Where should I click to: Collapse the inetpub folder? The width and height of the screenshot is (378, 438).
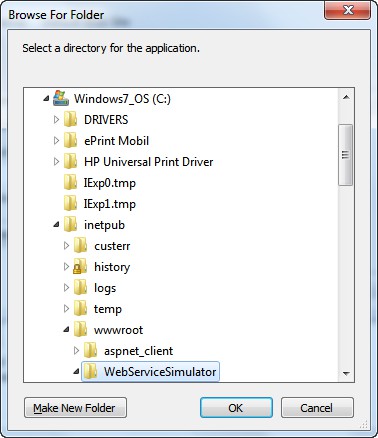click(56, 225)
